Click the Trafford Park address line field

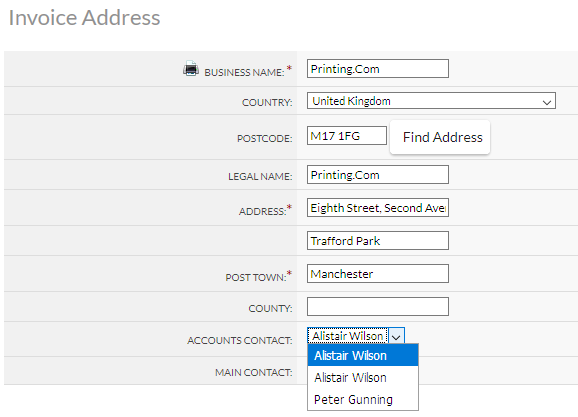click(x=378, y=241)
